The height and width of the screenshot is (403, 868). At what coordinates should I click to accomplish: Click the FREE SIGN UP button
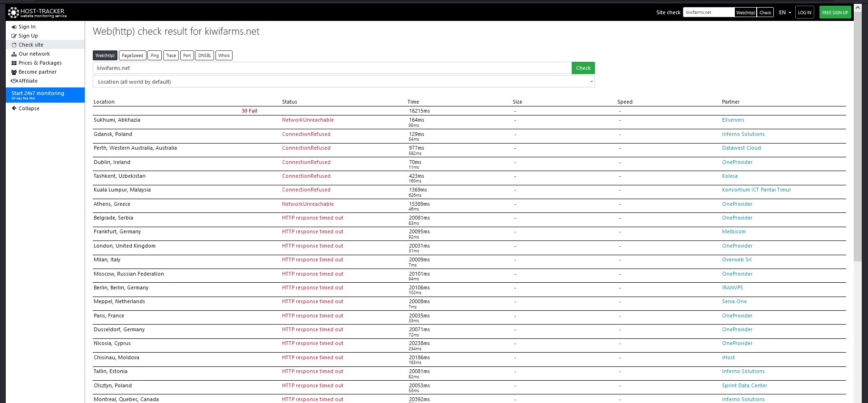pos(835,12)
